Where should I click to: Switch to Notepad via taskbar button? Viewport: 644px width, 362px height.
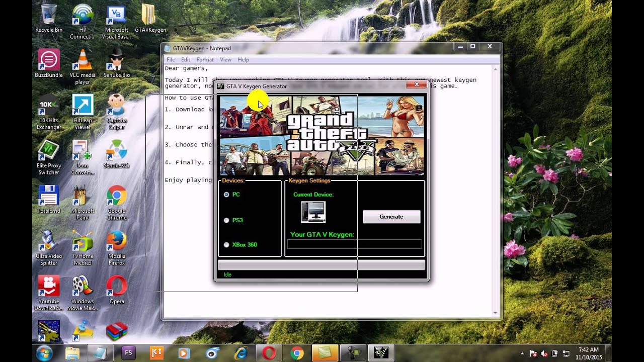pyautogui.click(x=100, y=353)
